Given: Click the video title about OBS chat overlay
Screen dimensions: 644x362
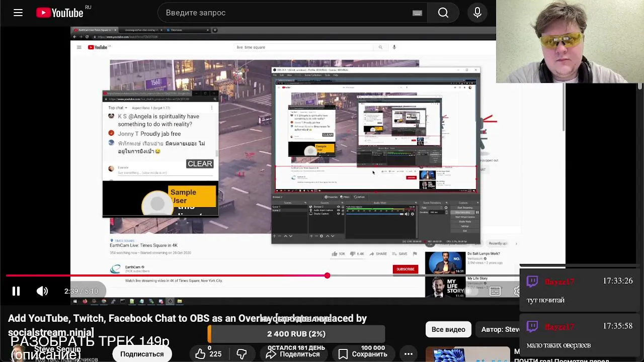Looking at the screenshot, I should coord(187,325).
